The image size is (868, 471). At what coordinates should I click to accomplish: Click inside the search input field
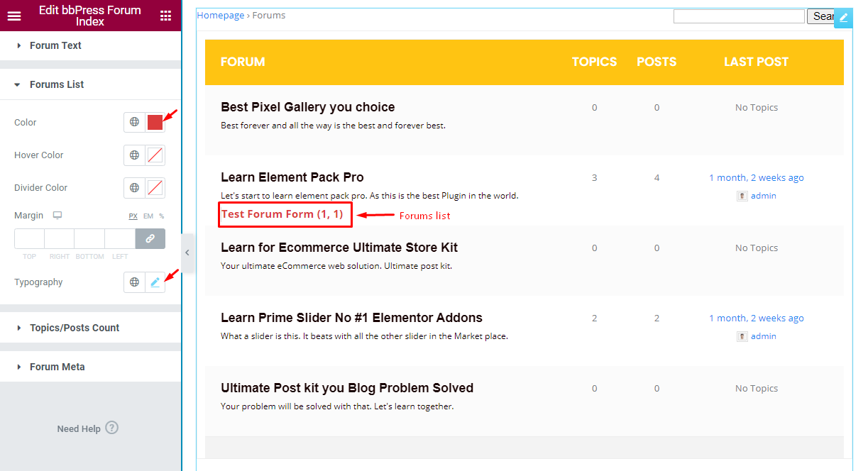[x=738, y=16]
